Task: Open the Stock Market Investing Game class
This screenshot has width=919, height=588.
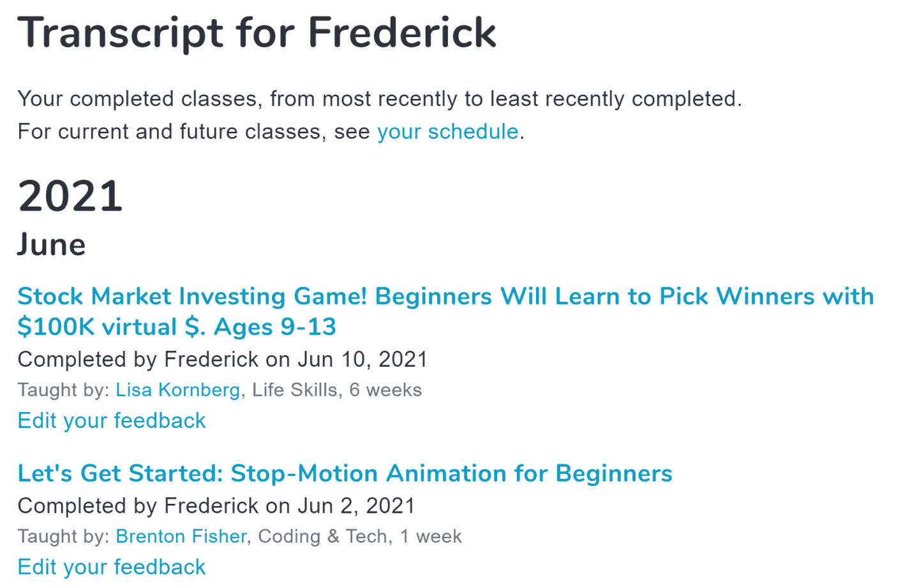Action: (x=445, y=311)
